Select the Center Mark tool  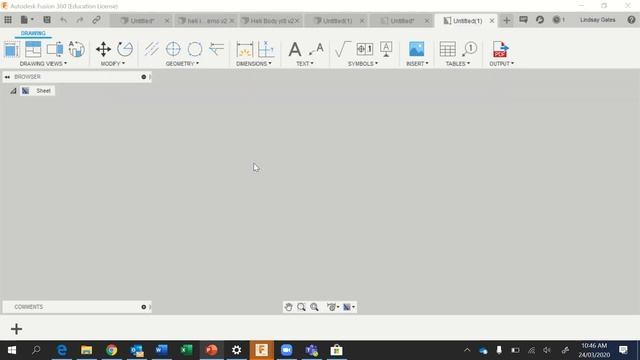click(173, 49)
